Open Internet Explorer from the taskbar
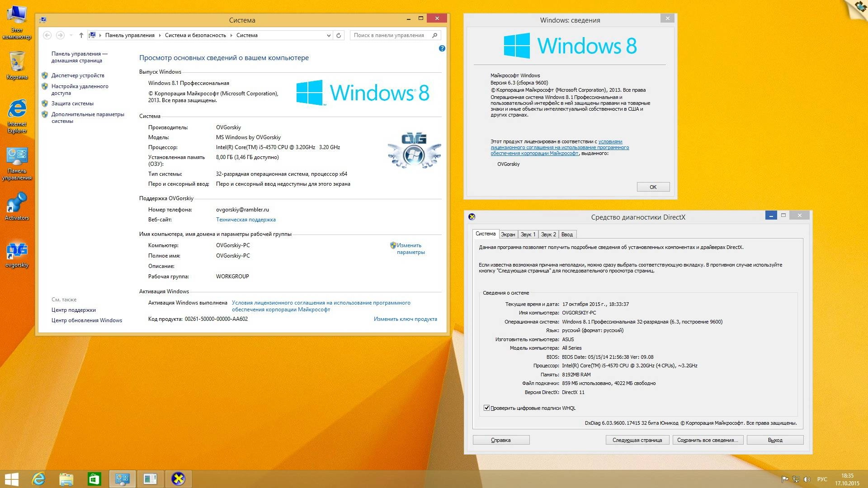868x488 pixels. click(39, 479)
